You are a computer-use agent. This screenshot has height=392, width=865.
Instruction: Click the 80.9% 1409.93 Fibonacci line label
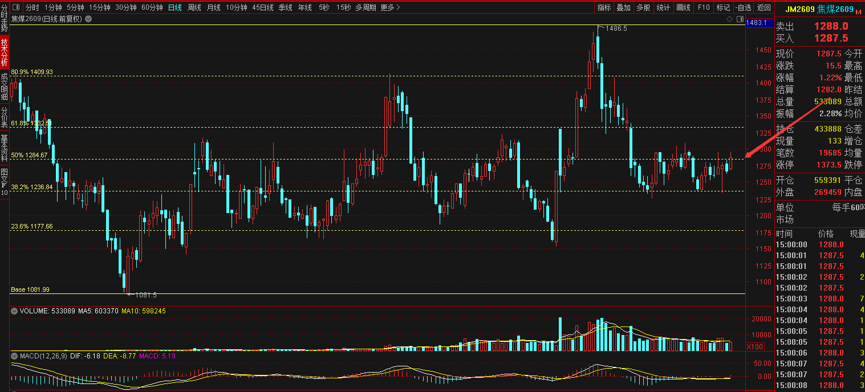click(x=32, y=72)
